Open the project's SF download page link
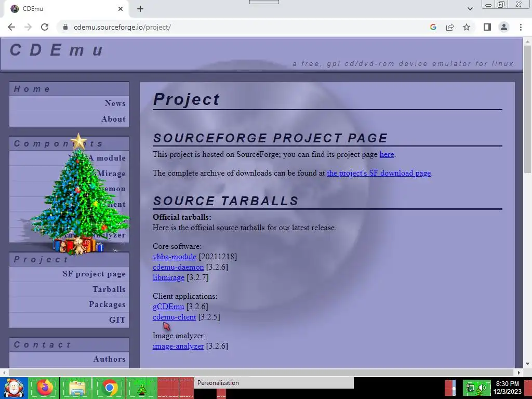 click(x=379, y=173)
